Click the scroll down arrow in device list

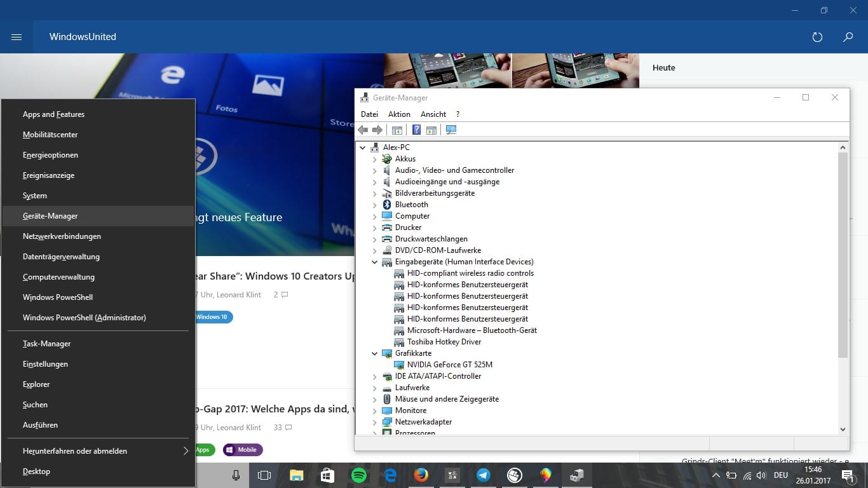pos(843,430)
